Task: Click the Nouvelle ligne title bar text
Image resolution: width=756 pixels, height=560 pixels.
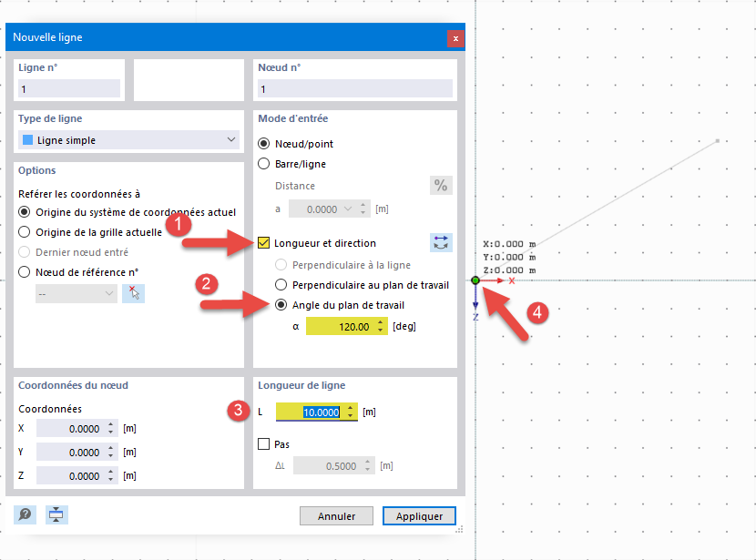Action: (x=47, y=37)
